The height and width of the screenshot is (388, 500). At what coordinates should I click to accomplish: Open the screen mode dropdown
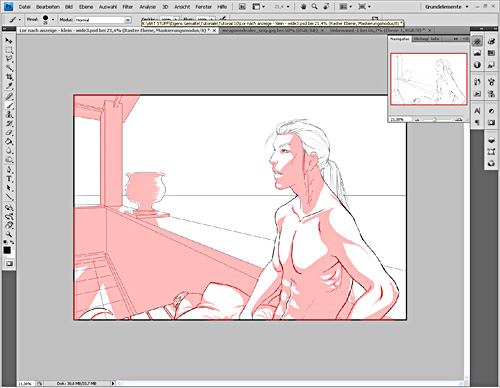364,7
